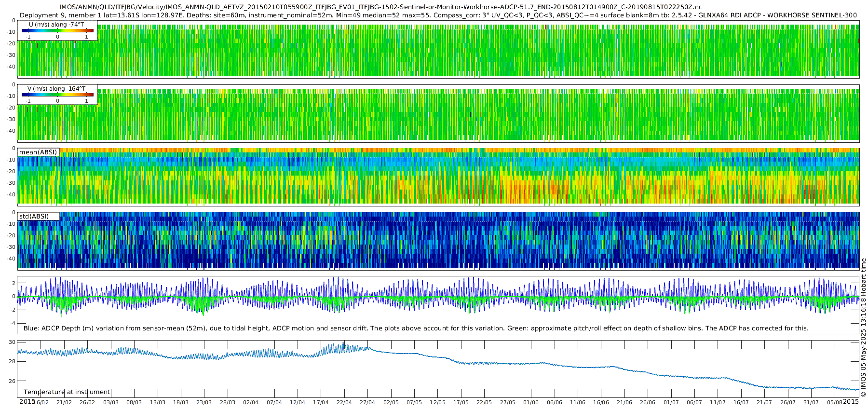The height and width of the screenshot is (410, 868).
Task: Click the blue ADCP depth variation caption
Action: [x=416, y=328]
